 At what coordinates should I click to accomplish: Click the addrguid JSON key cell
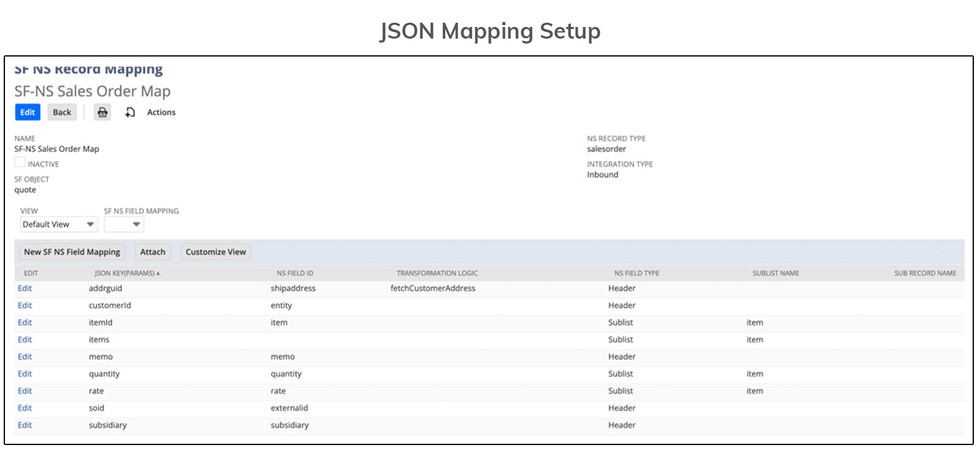(105, 288)
